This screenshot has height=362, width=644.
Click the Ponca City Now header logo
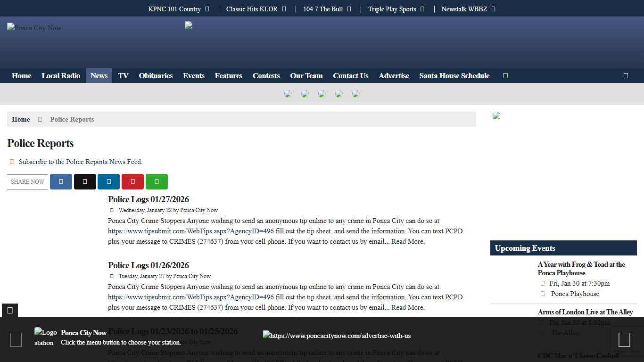click(34, 28)
